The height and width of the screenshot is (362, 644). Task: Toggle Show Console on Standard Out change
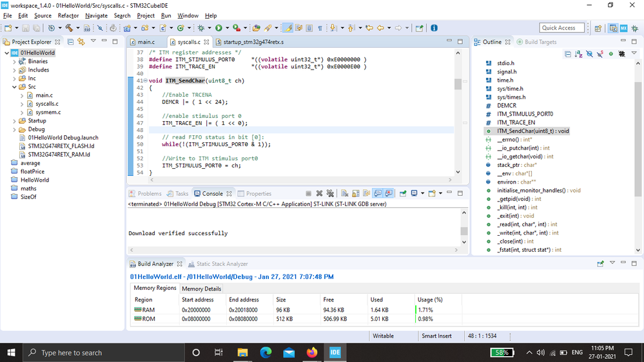tap(378, 193)
